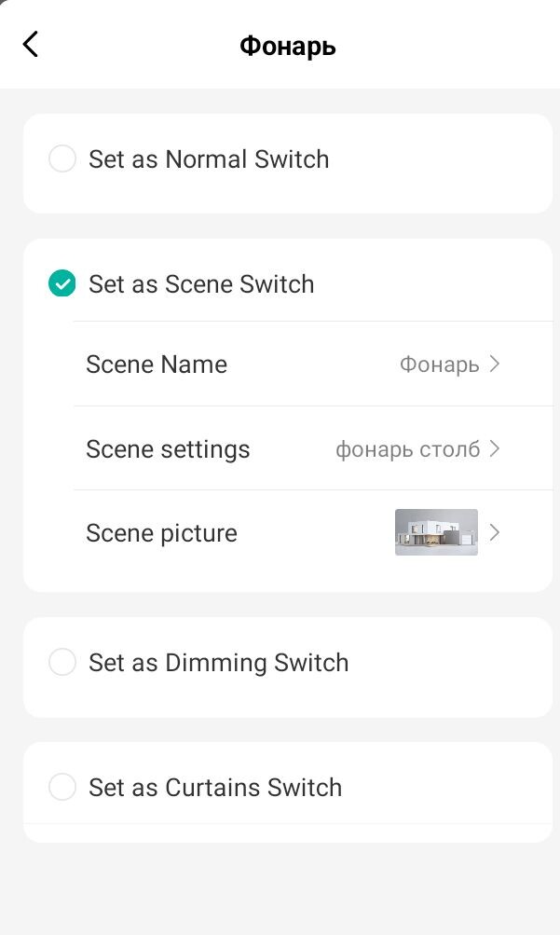Image resolution: width=560 pixels, height=935 pixels.
Task: Click the page title "Фонарь" in the header
Action: [x=288, y=46]
